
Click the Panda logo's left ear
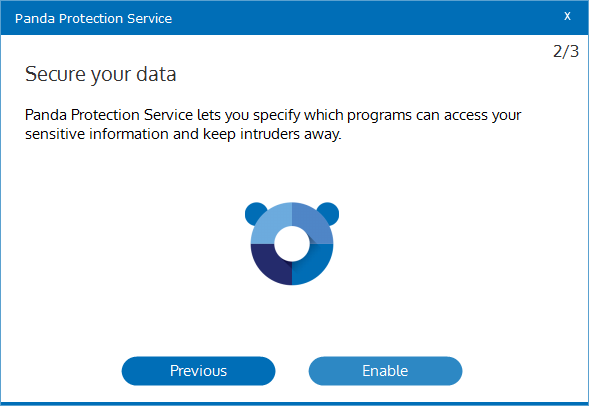(x=254, y=212)
